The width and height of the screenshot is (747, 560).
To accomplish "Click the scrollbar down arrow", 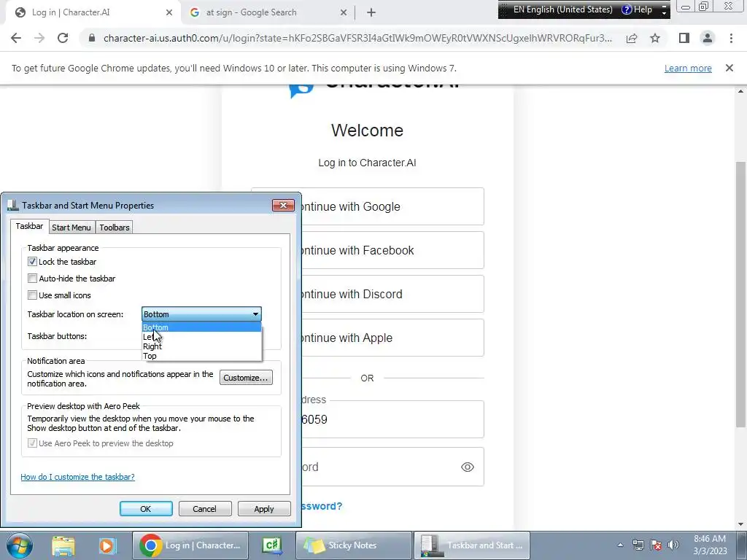I will pos(740,524).
